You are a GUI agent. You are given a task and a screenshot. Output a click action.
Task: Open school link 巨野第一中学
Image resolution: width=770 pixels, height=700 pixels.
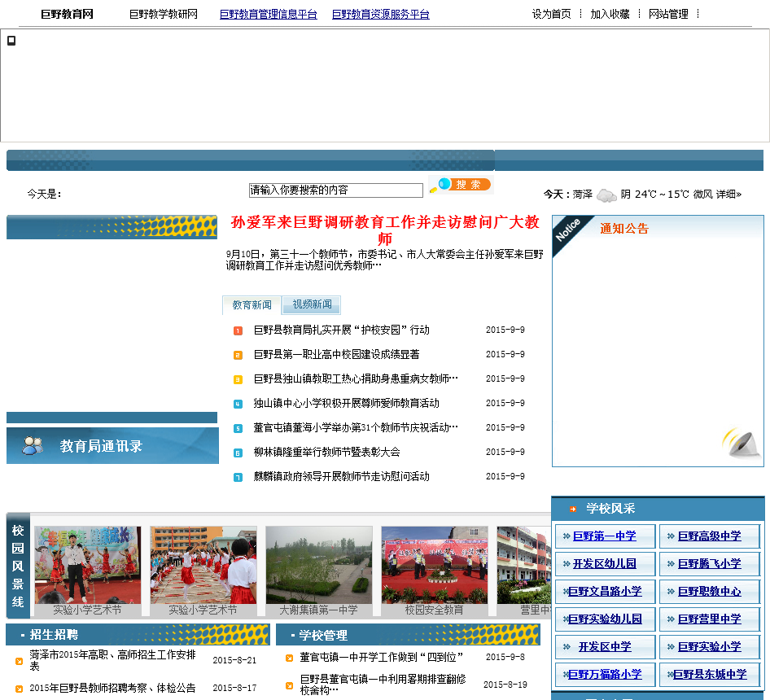click(x=605, y=536)
